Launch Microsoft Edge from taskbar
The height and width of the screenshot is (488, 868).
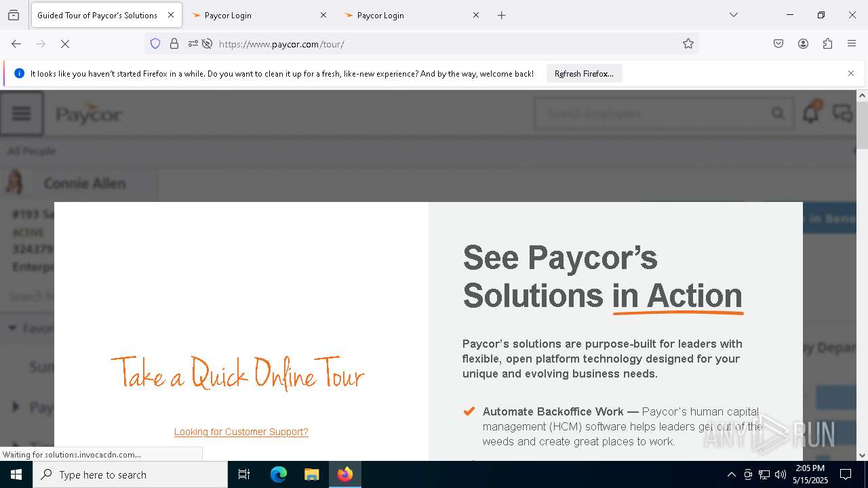coord(279,474)
